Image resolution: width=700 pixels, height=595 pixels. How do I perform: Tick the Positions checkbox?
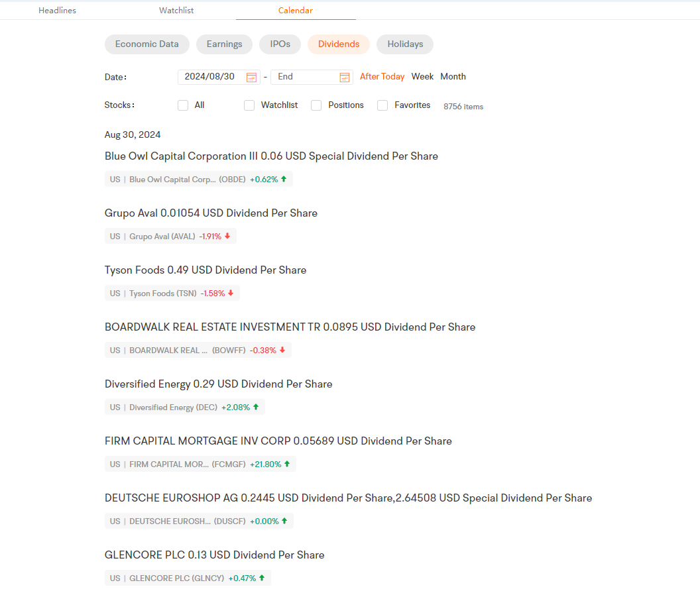[316, 105]
